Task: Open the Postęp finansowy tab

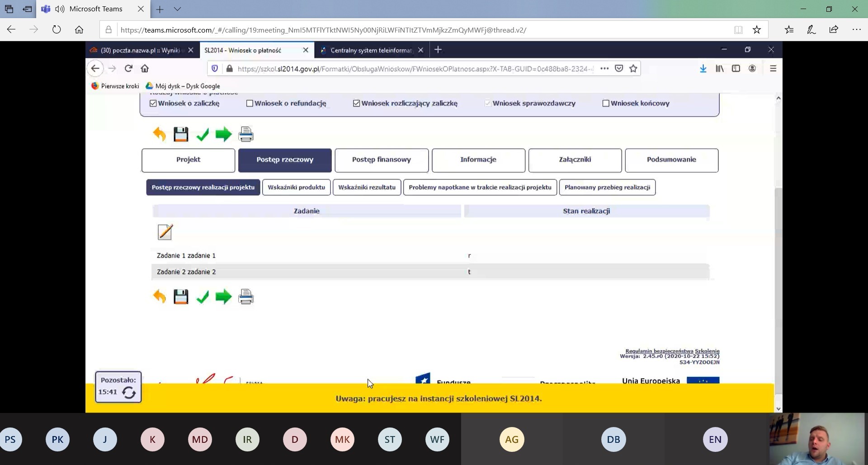Action: (x=382, y=160)
